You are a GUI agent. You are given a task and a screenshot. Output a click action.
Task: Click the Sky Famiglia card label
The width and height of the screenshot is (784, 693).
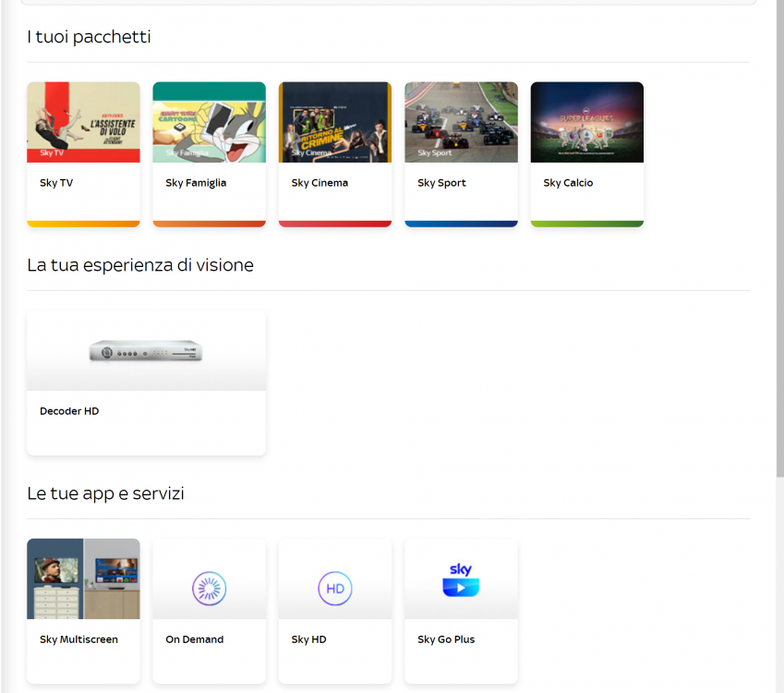point(196,183)
